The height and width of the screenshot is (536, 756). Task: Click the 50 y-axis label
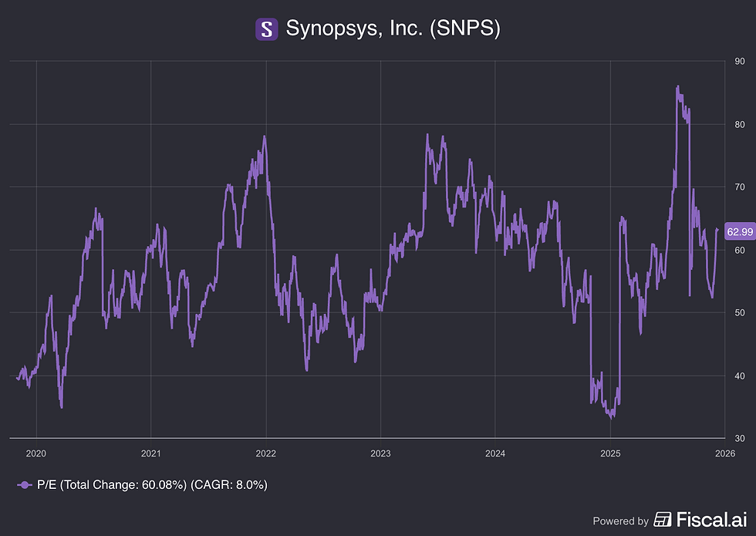pyautogui.click(x=740, y=313)
